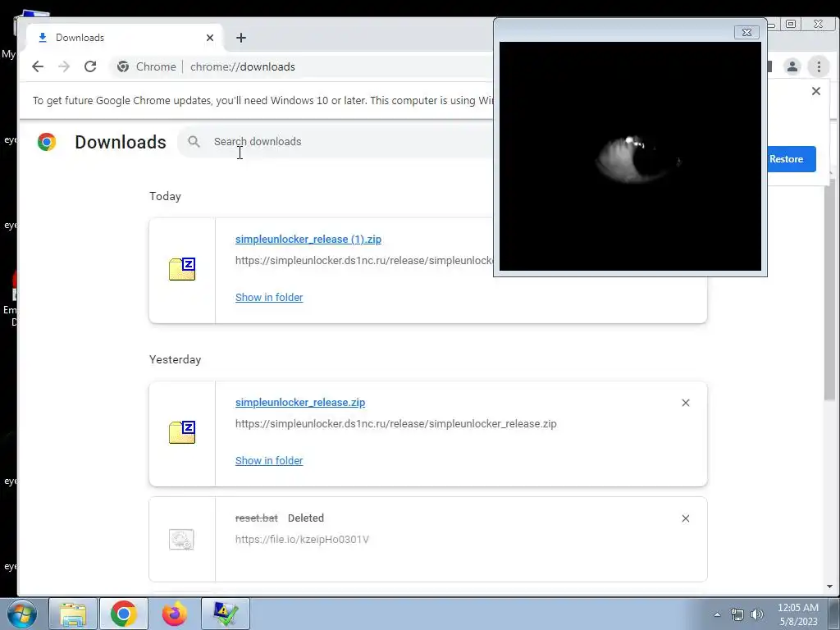Click the browser forward arrow
The width and height of the screenshot is (840, 630).
coord(64,66)
